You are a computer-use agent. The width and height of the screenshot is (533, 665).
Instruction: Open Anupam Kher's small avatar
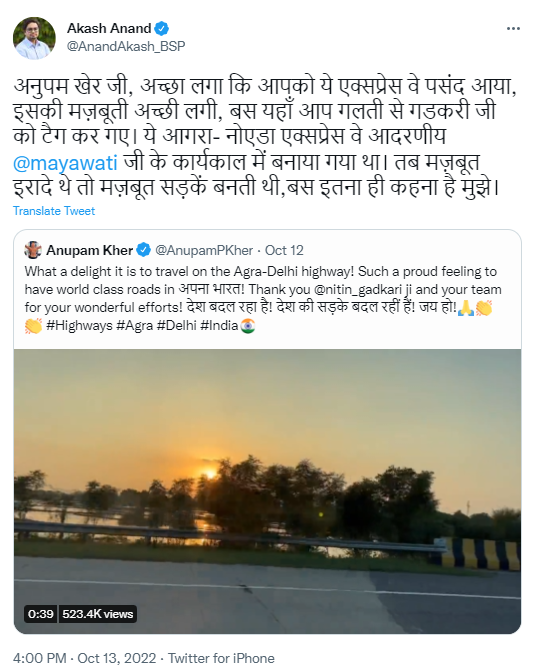33,250
